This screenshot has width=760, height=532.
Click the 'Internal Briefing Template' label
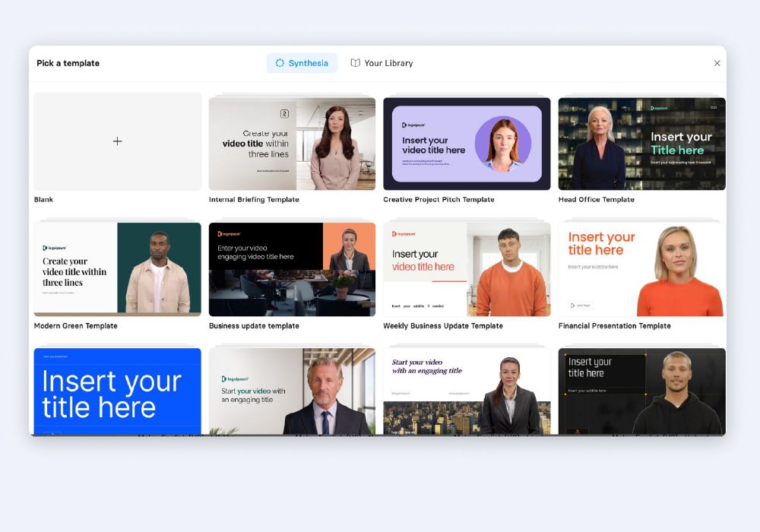[254, 200]
